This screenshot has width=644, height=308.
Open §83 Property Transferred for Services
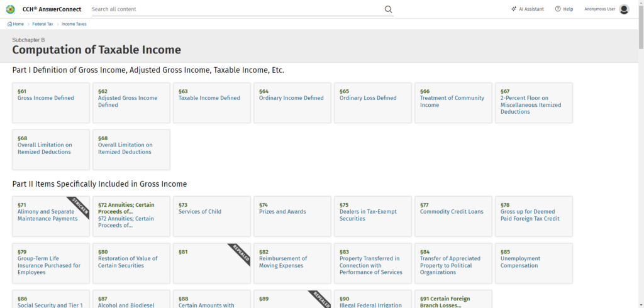pyautogui.click(x=373, y=263)
